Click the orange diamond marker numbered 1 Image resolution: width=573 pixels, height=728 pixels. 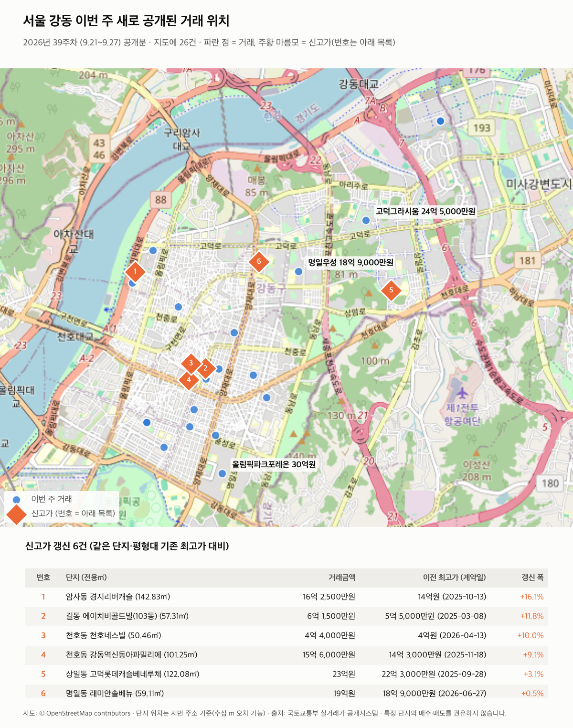click(x=135, y=271)
